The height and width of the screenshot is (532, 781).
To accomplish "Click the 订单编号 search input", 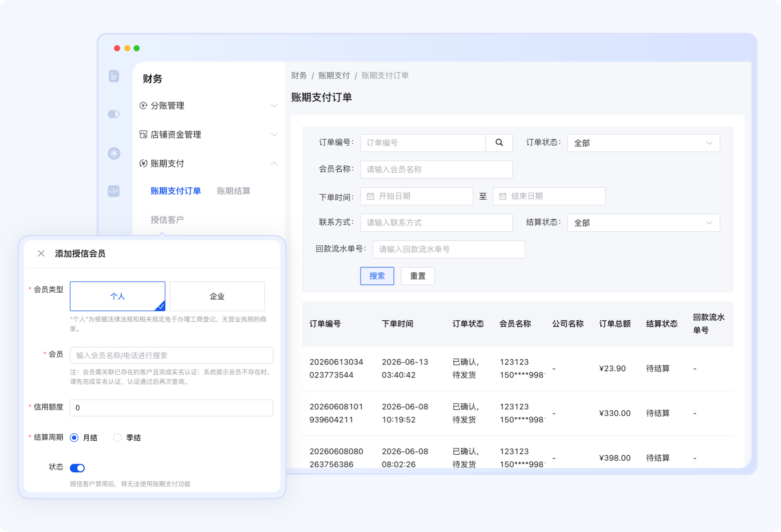I will point(423,143).
